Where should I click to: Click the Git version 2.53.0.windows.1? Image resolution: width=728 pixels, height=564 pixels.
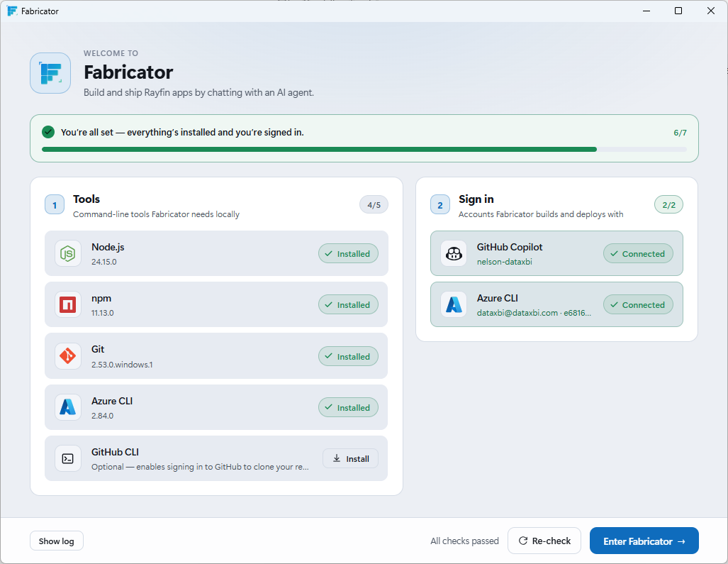tap(122, 365)
